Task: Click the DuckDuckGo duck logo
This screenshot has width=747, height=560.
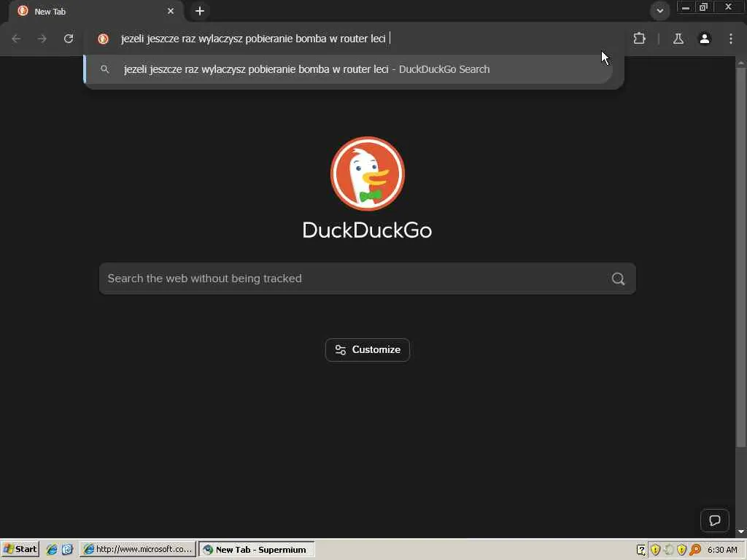Action: pos(368,174)
